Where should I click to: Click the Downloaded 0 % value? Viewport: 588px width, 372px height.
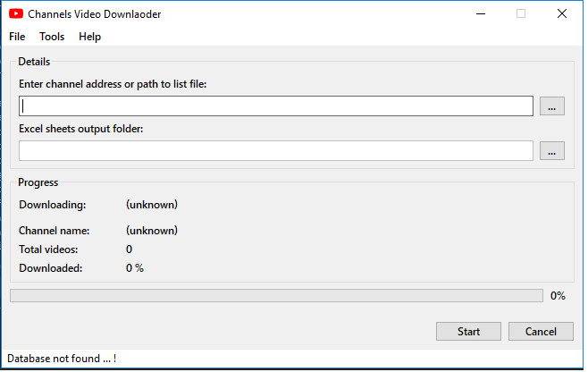135,268
